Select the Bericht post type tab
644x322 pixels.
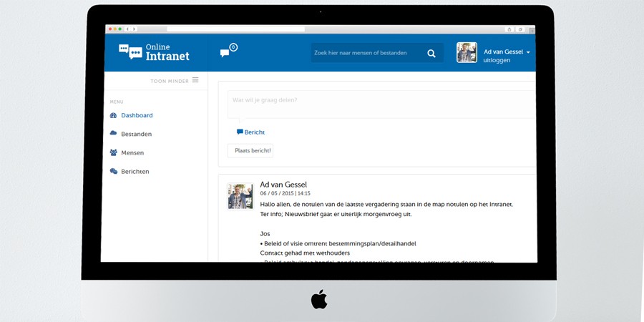tap(250, 132)
